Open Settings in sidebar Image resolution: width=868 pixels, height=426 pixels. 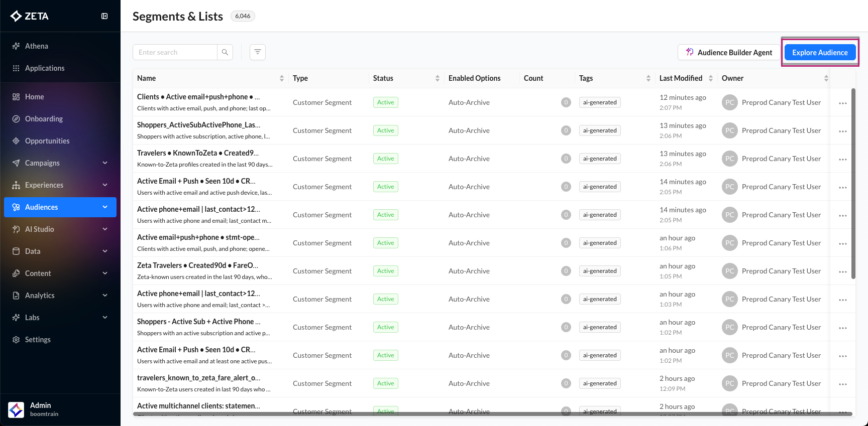tap(38, 340)
